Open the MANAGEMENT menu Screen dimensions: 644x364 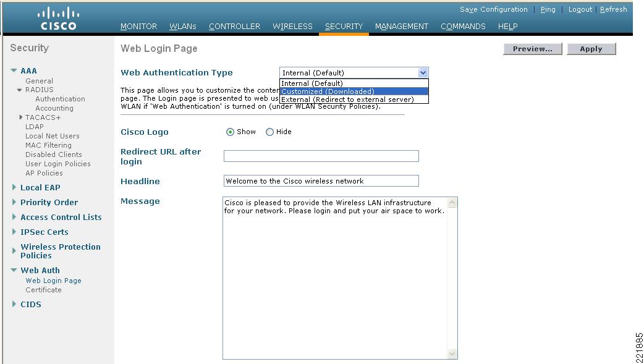tap(402, 27)
